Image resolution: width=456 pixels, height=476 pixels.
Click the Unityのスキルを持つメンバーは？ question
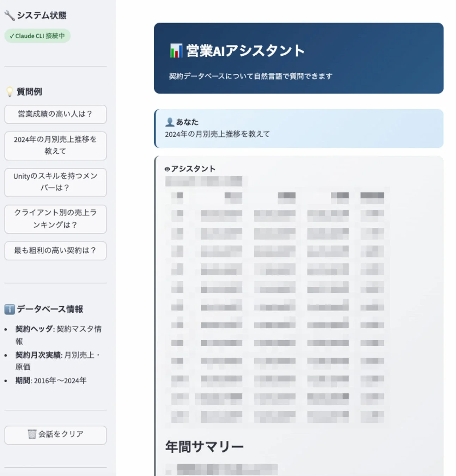(x=55, y=182)
